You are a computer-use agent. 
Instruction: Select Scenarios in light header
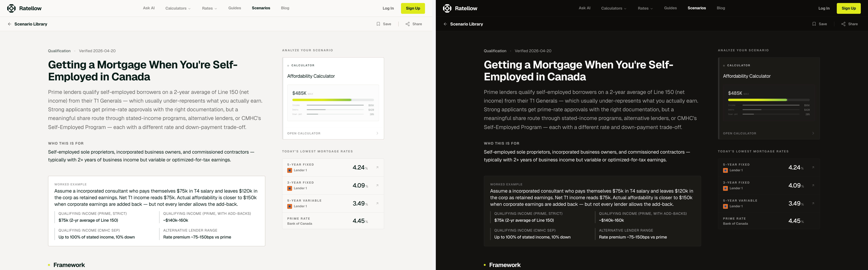pyautogui.click(x=261, y=8)
